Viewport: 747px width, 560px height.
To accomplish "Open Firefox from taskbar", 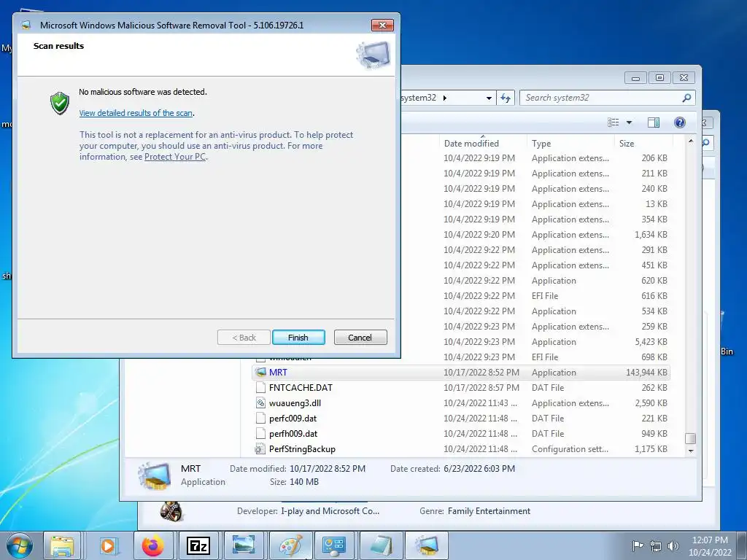I will 153,545.
